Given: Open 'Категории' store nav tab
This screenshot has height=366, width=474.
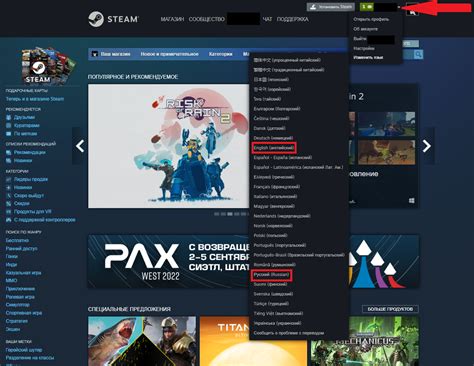Looking at the screenshot, I should click(x=220, y=54).
